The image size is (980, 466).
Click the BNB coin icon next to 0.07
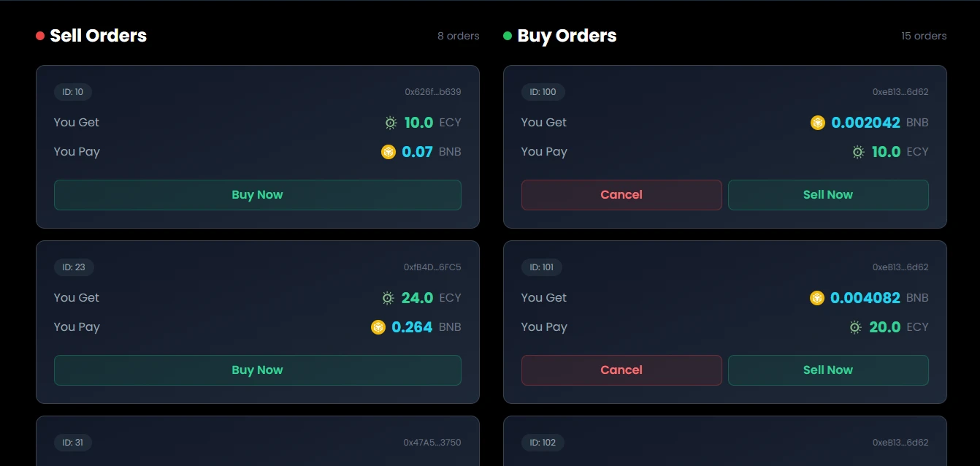[388, 152]
